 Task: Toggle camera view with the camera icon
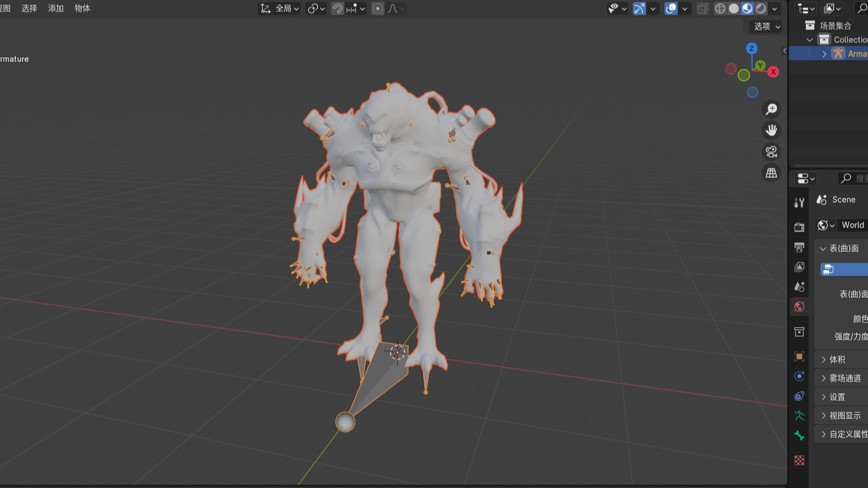771,152
